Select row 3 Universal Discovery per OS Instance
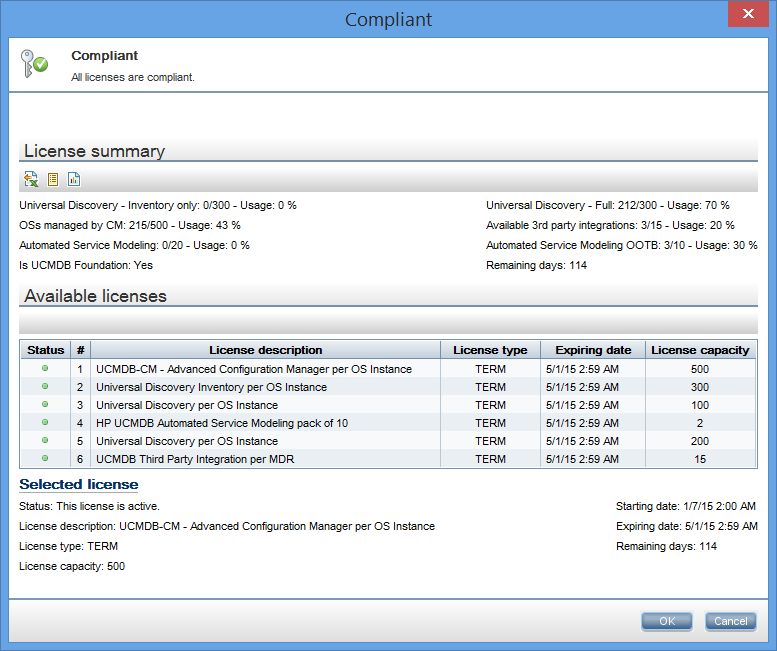777x651 pixels. click(x=388, y=405)
